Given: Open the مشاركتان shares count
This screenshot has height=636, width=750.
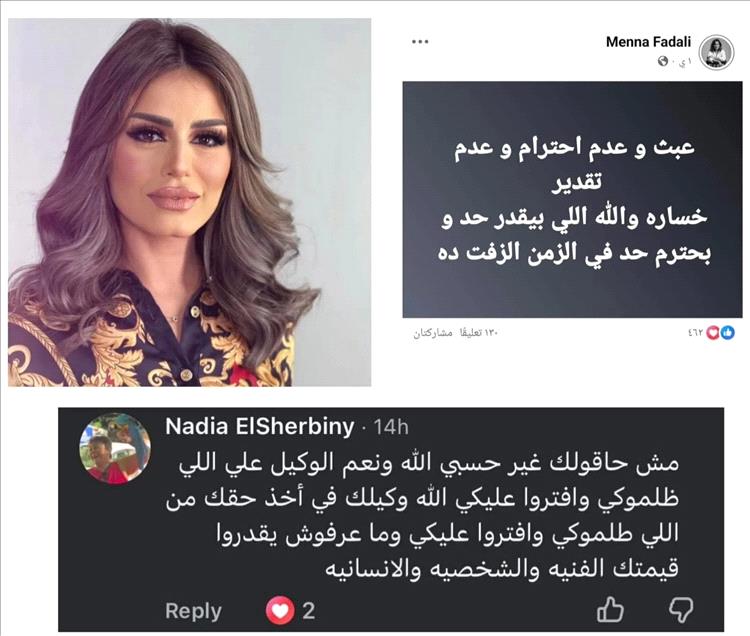Looking at the screenshot, I should [x=433, y=333].
